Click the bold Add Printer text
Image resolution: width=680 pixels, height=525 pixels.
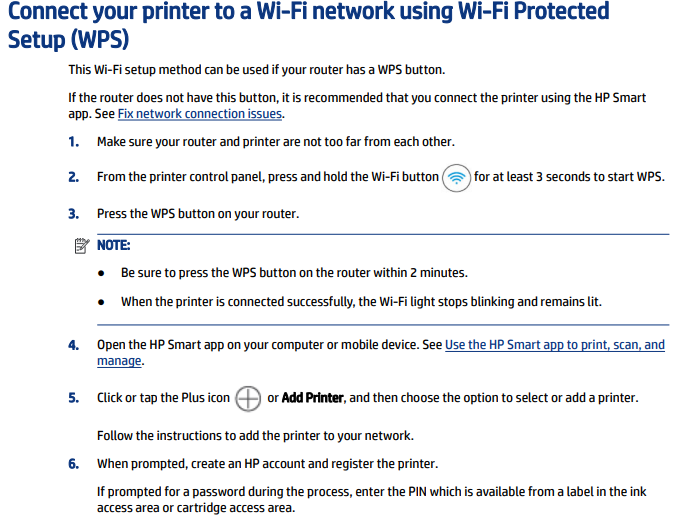[313, 398]
